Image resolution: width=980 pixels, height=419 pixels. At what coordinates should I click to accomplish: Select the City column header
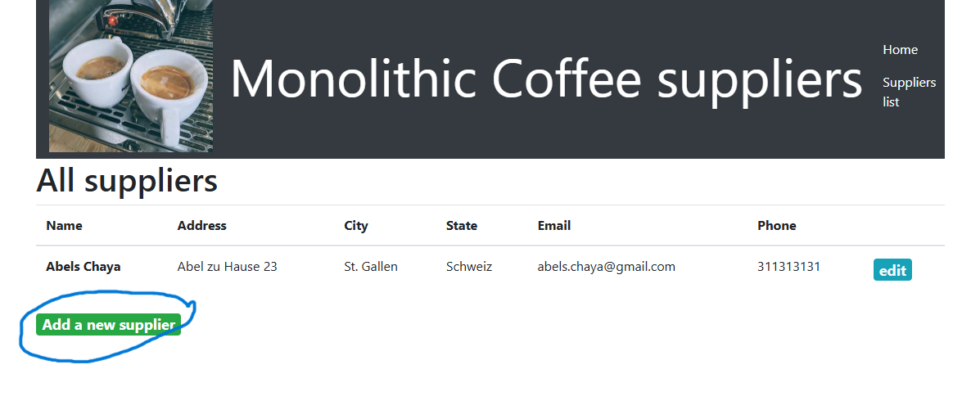tap(356, 226)
